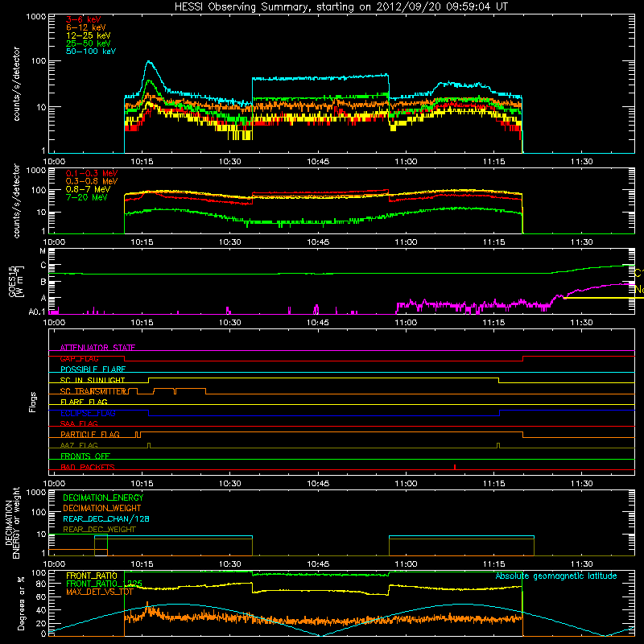The height and width of the screenshot is (644, 644).
Task: Select the 25-50 keV legend label
Action: (89, 43)
